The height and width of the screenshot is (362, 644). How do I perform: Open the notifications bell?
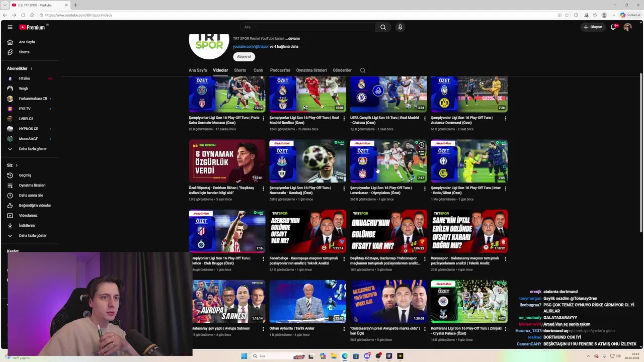point(613,27)
